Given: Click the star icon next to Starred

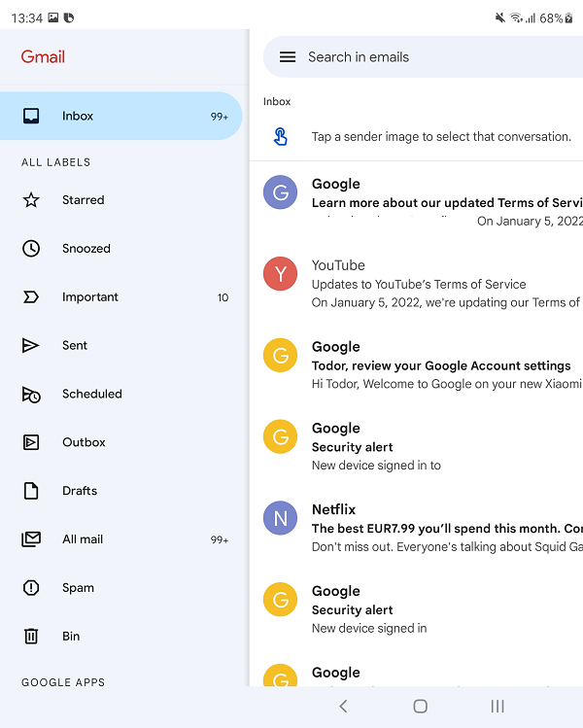Looking at the screenshot, I should 31,200.
